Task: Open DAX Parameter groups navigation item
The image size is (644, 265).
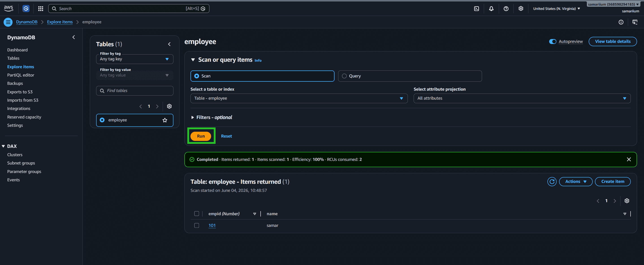Action: click(x=24, y=171)
